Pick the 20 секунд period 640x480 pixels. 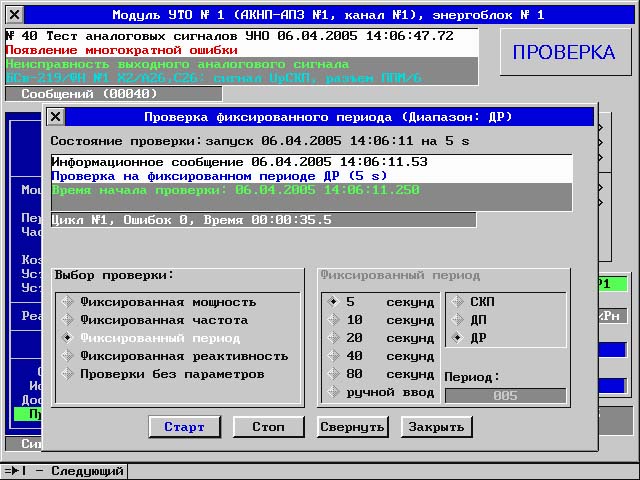[x=333, y=338]
